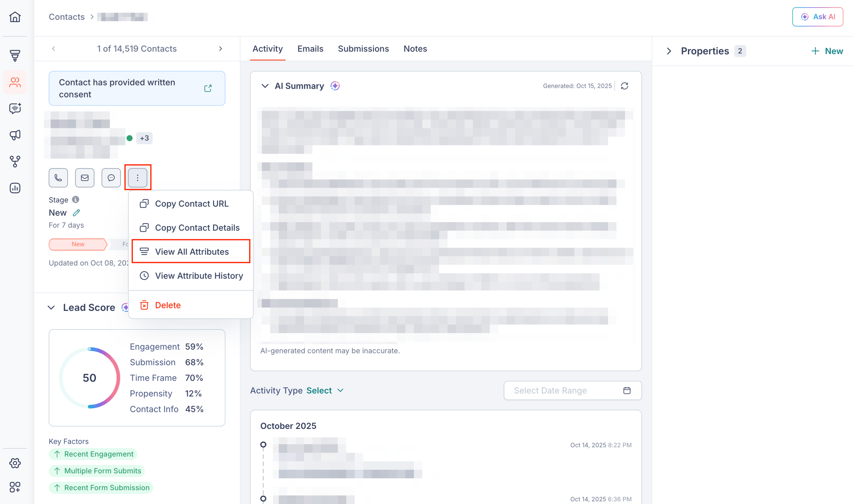The height and width of the screenshot is (504, 853).
Task: Open the megaphone campaigns icon
Action: (x=15, y=135)
